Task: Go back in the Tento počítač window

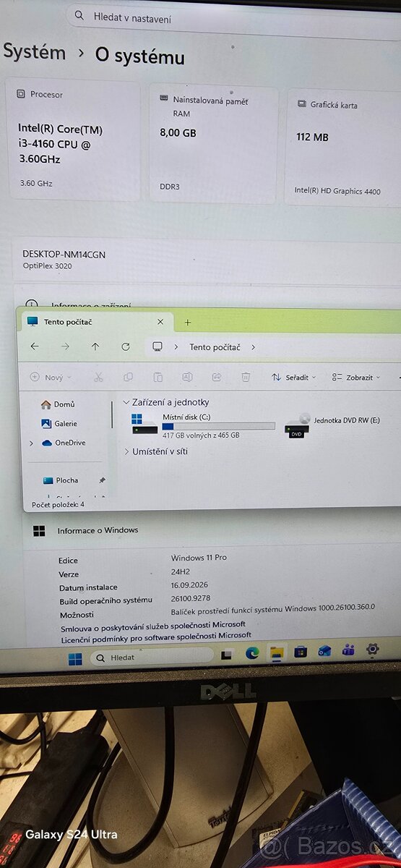Action: coord(34,346)
